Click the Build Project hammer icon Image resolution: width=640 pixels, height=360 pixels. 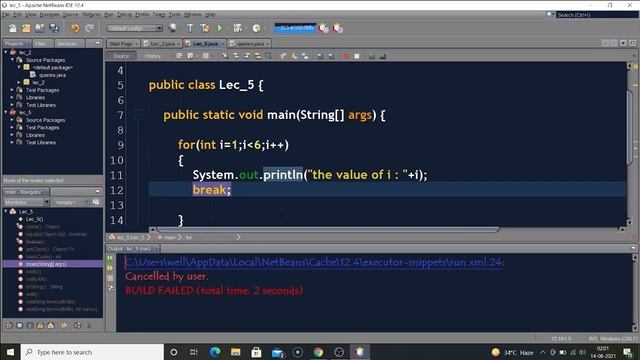pos(190,28)
